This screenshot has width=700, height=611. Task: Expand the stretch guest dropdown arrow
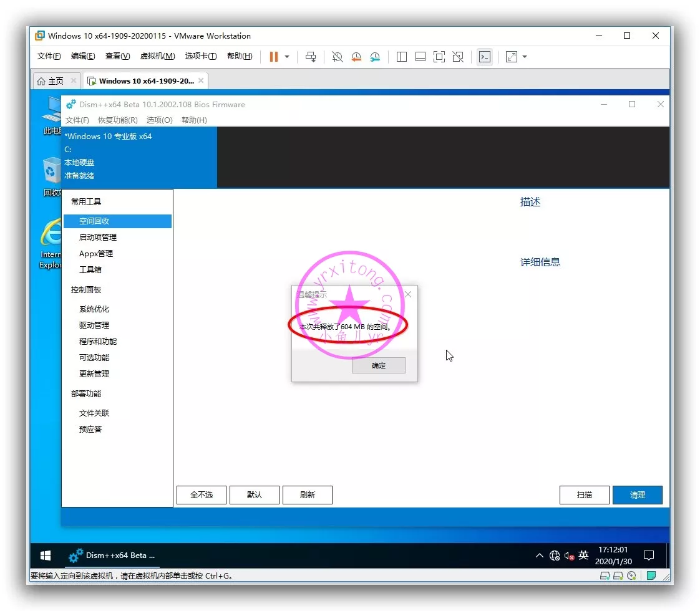coord(525,57)
